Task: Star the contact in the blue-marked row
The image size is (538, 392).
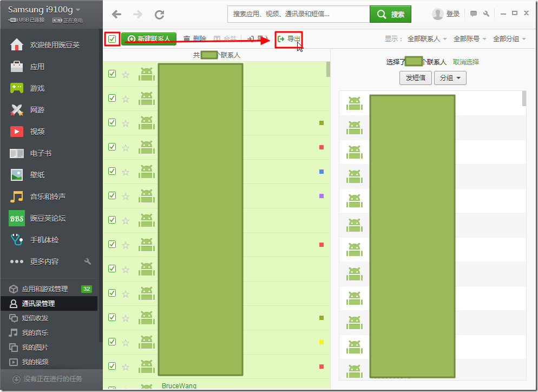Action: (x=126, y=172)
